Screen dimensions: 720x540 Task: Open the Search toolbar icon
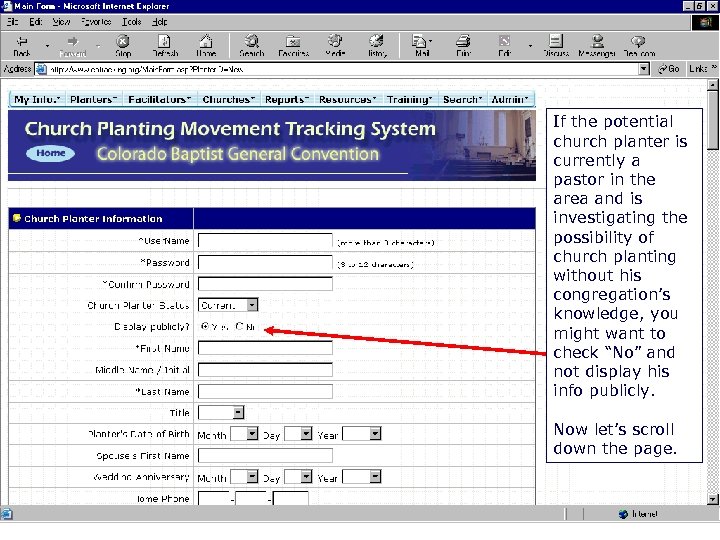[252, 41]
